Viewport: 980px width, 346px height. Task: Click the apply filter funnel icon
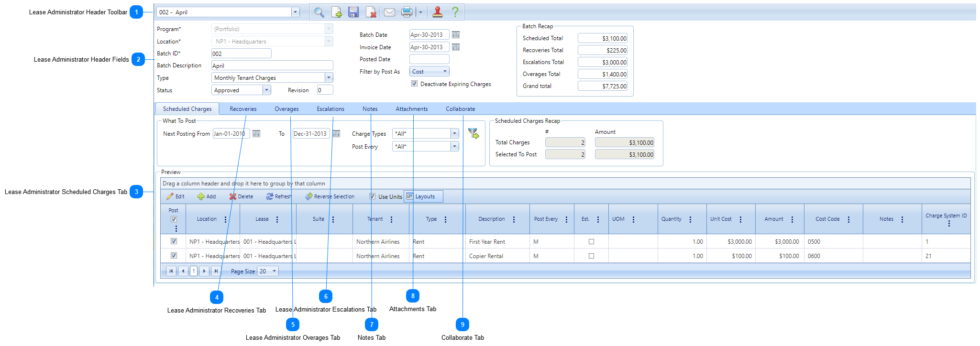473,134
